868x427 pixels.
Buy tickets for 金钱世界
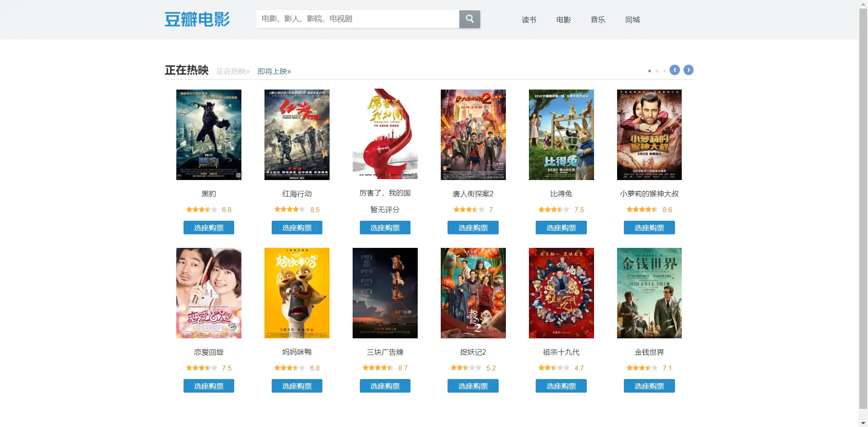(x=649, y=386)
